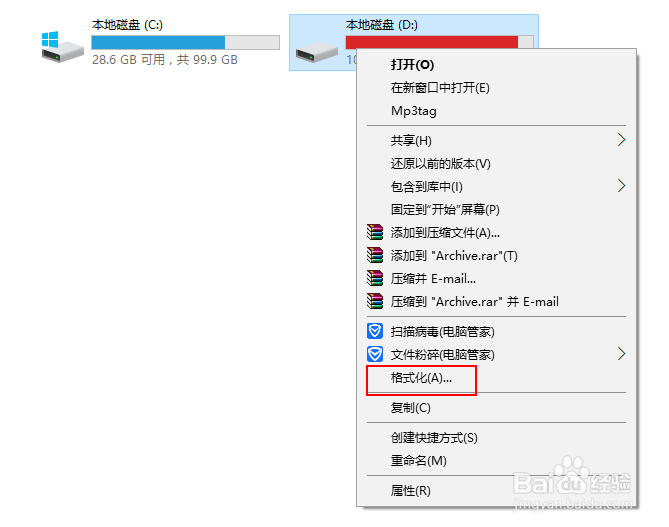This screenshot has width=669, height=527.
Task: Expand 文件粉碎(电脑管家) submenu arrow
Action: (621, 354)
